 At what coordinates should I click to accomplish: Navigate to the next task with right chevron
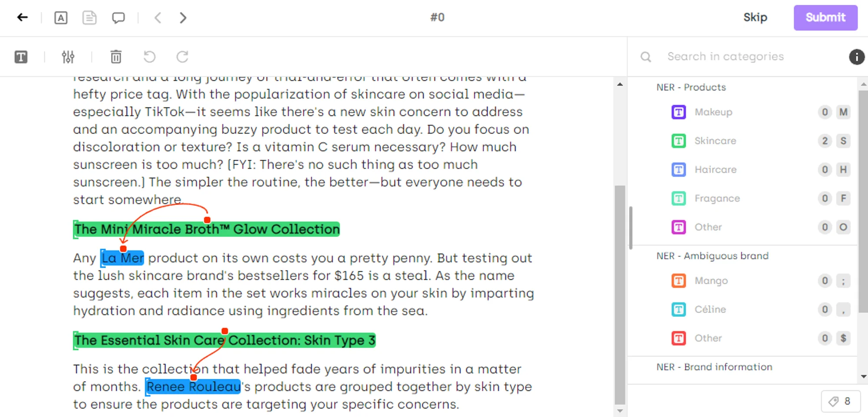point(183,18)
